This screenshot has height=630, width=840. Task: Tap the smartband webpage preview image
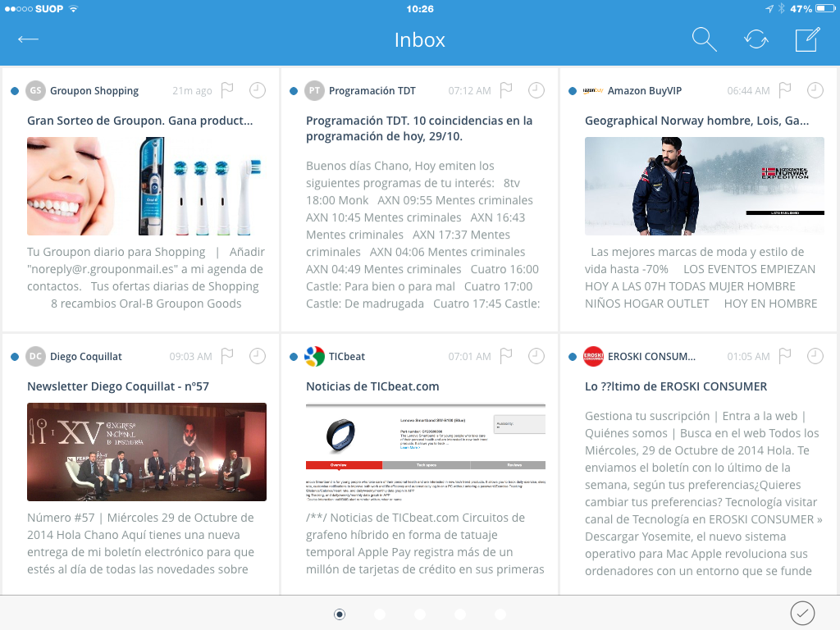[426, 452]
